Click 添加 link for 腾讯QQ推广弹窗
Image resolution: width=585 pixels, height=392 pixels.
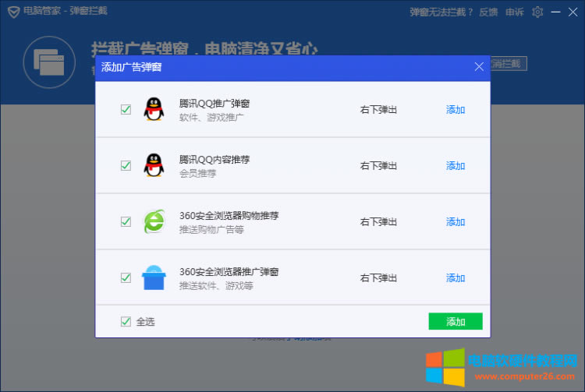tap(456, 110)
